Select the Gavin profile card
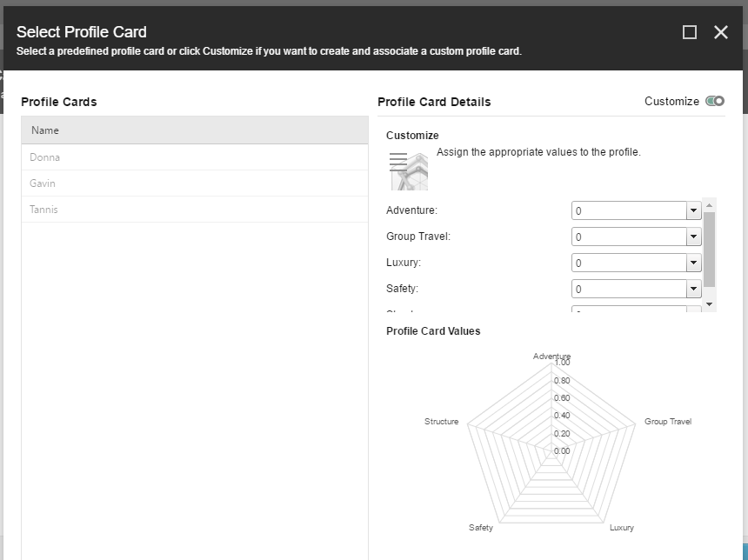Screen dimensions: 748x560 [x=195, y=183]
